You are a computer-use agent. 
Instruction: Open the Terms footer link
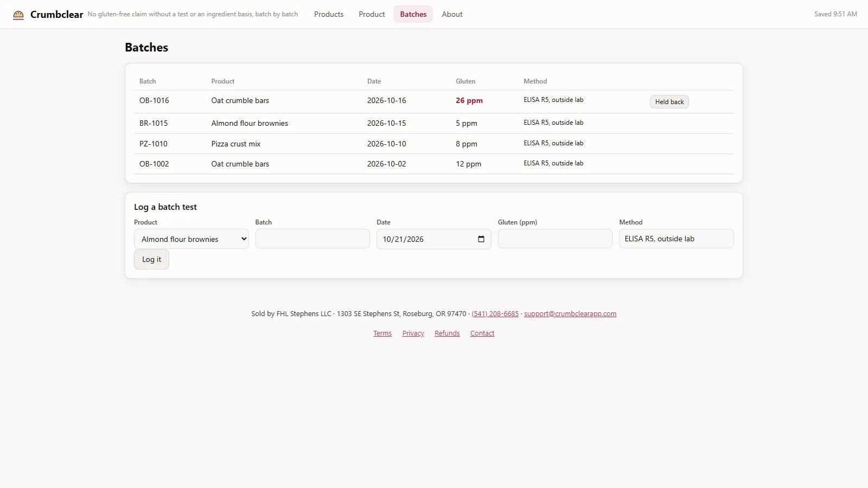[382, 333]
